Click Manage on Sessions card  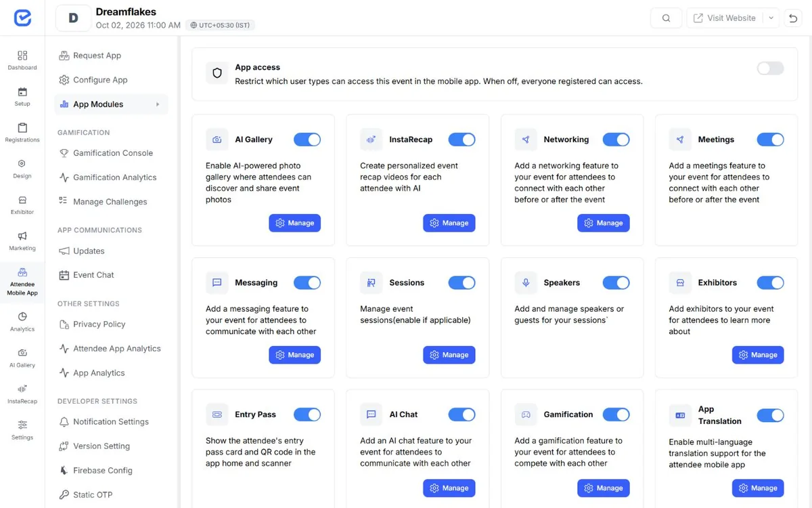pyautogui.click(x=449, y=355)
